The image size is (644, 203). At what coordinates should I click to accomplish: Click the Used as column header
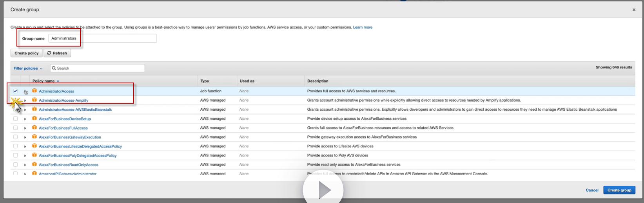pos(247,81)
